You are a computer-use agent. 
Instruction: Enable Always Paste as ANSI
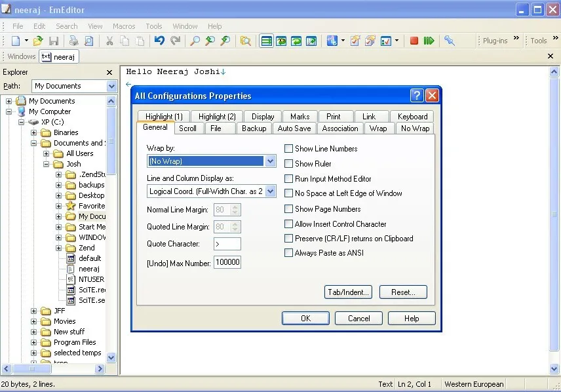[x=288, y=253]
